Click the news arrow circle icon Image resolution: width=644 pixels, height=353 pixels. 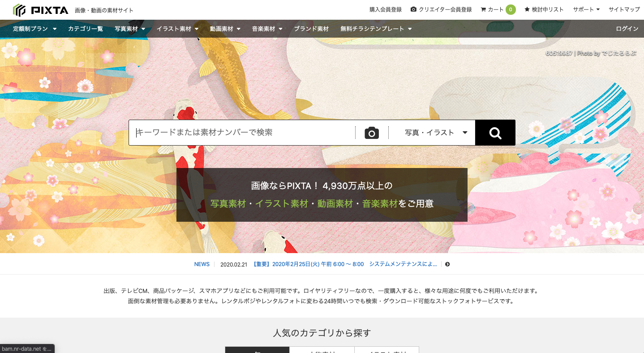[x=447, y=264]
